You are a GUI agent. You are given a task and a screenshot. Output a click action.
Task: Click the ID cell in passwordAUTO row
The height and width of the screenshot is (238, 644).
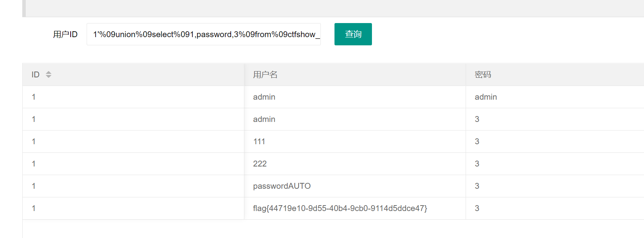[34, 186]
